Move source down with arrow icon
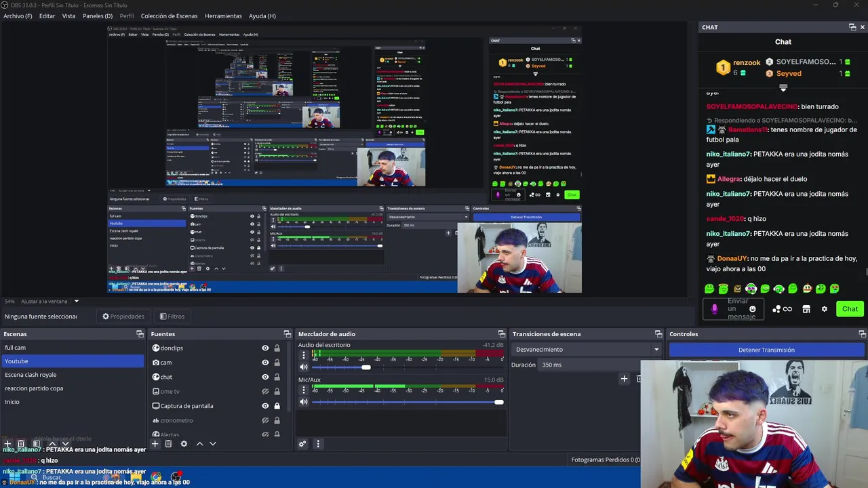Image resolution: width=868 pixels, height=488 pixels. pyautogui.click(x=212, y=444)
